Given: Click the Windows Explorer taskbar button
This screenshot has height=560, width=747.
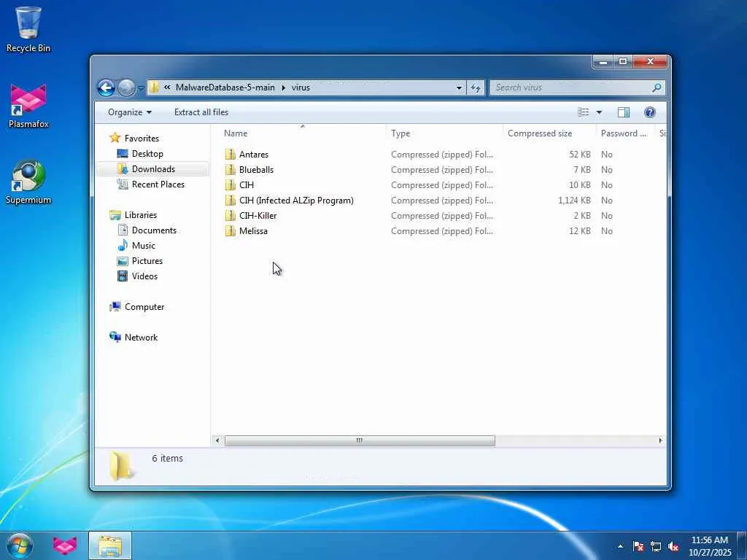Looking at the screenshot, I should tap(110, 545).
